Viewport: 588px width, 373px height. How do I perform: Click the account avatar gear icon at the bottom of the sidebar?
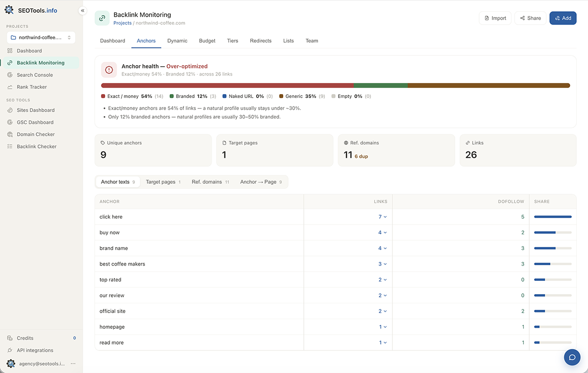tap(11, 364)
